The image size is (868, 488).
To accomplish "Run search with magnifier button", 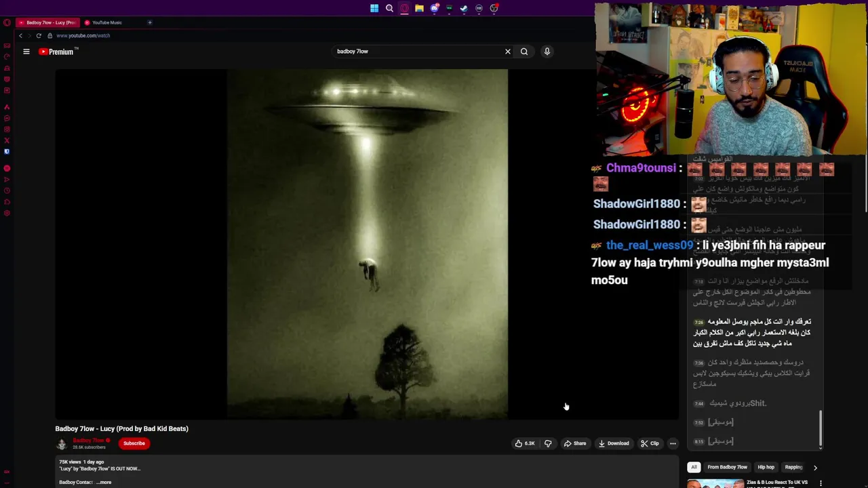I will pos(524,52).
